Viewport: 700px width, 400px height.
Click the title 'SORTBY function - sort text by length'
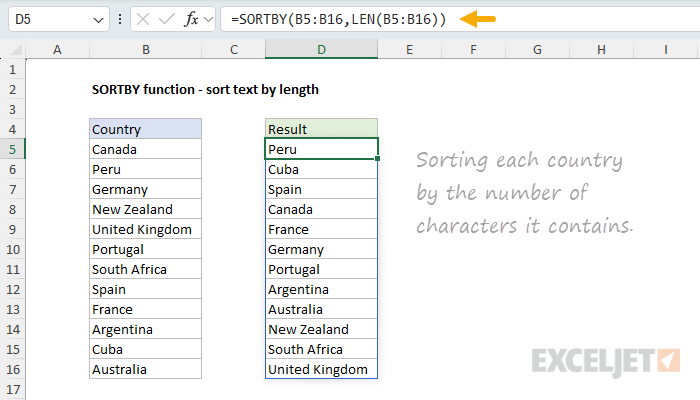pyautogui.click(x=205, y=89)
